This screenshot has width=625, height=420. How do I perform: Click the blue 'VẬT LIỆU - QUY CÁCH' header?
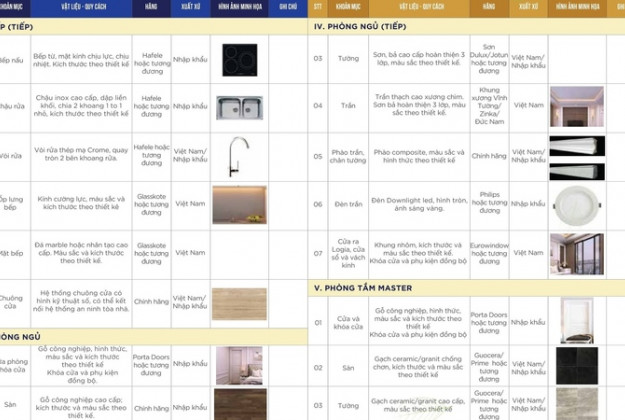81,8
